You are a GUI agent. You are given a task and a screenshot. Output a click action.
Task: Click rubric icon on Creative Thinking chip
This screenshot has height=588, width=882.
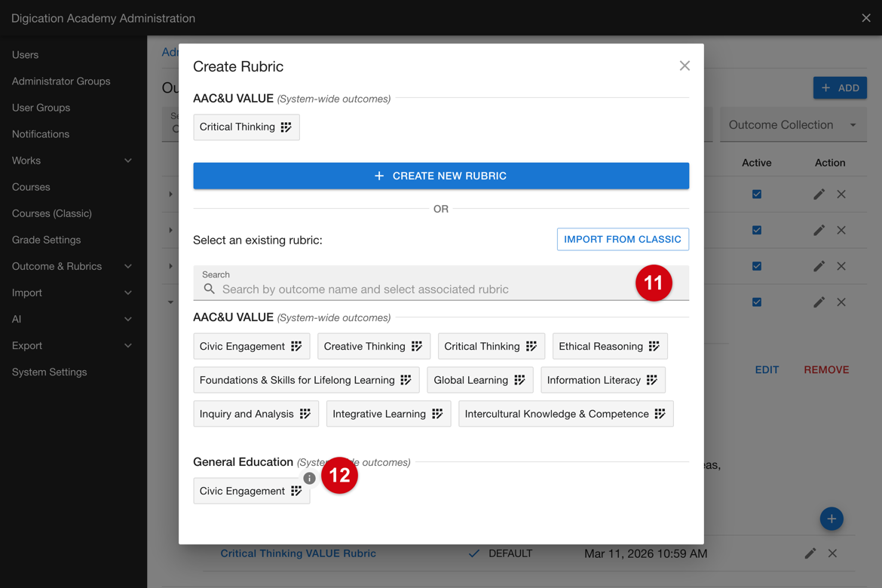point(417,346)
